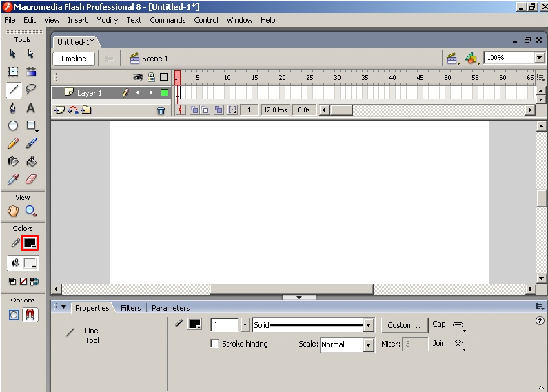The image size is (548, 392).
Task: Open the Modify menu
Action: coord(107,20)
